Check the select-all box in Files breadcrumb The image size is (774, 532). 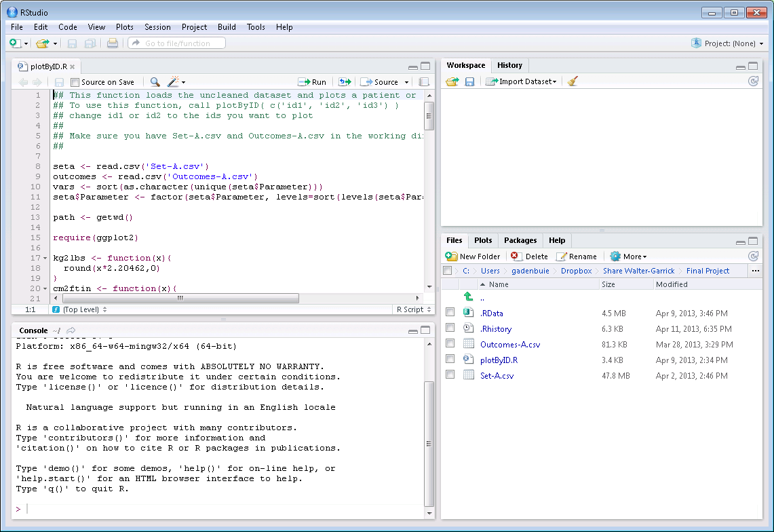click(448, 271)
